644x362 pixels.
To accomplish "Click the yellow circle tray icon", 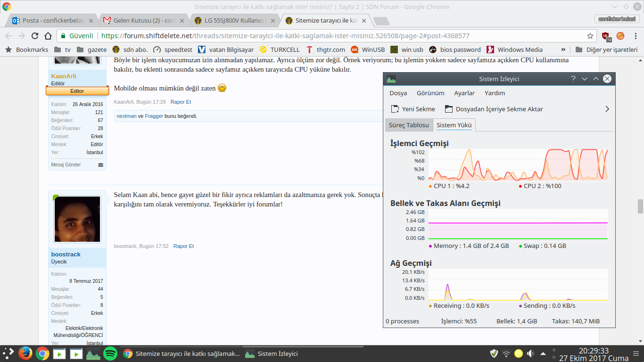I will 519,354.
